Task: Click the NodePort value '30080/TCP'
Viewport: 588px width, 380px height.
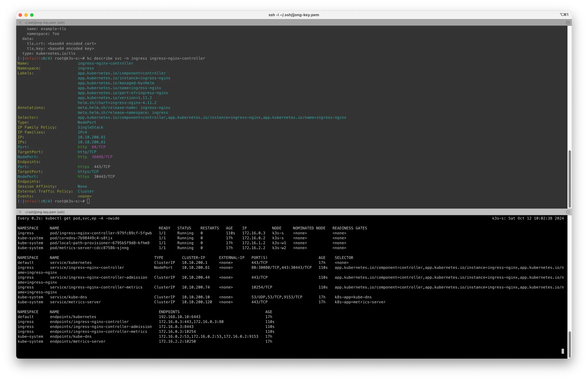Action: coord(102,157)
